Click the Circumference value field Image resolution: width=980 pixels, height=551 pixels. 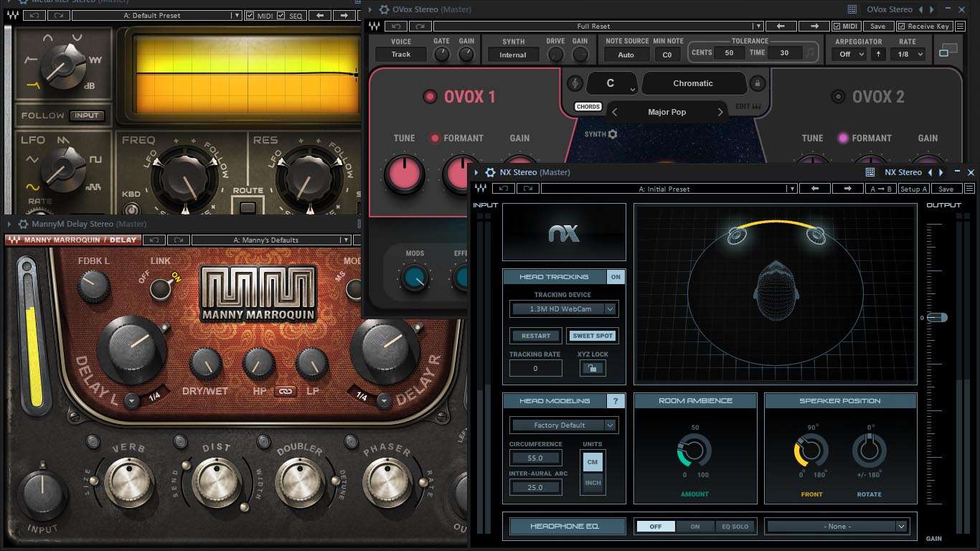tap(535, 458)
